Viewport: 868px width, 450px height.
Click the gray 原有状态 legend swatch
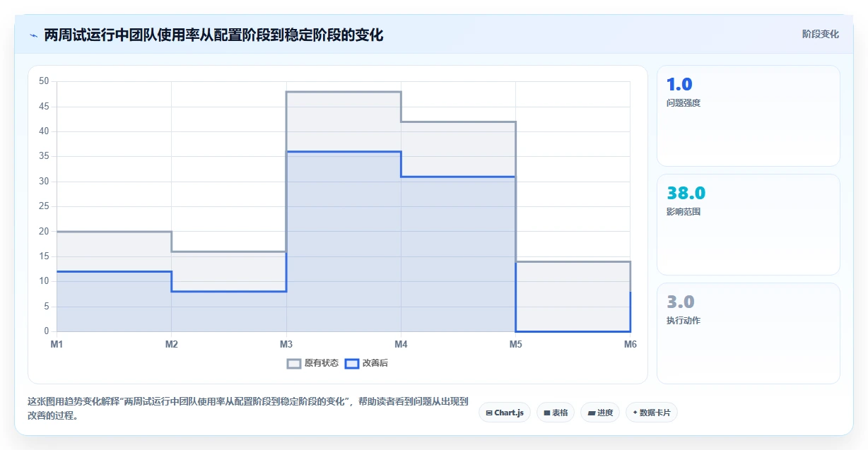click(294, 363)
